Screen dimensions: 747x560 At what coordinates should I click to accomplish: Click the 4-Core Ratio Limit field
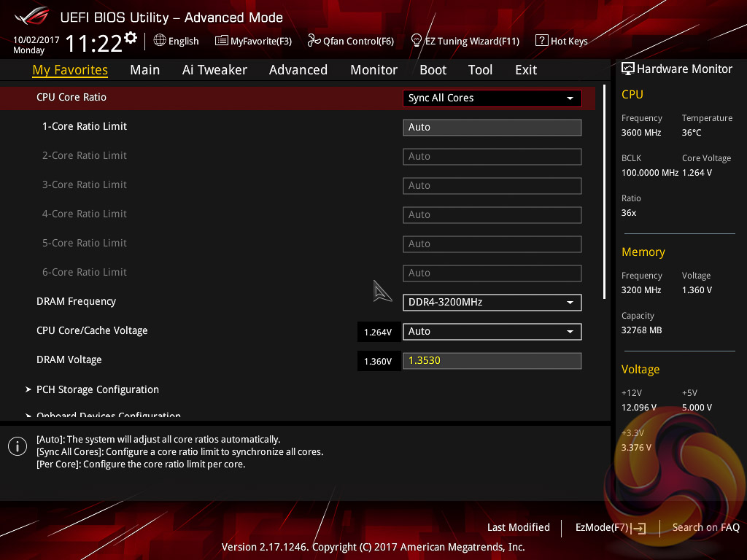click(x=492, y=215)
